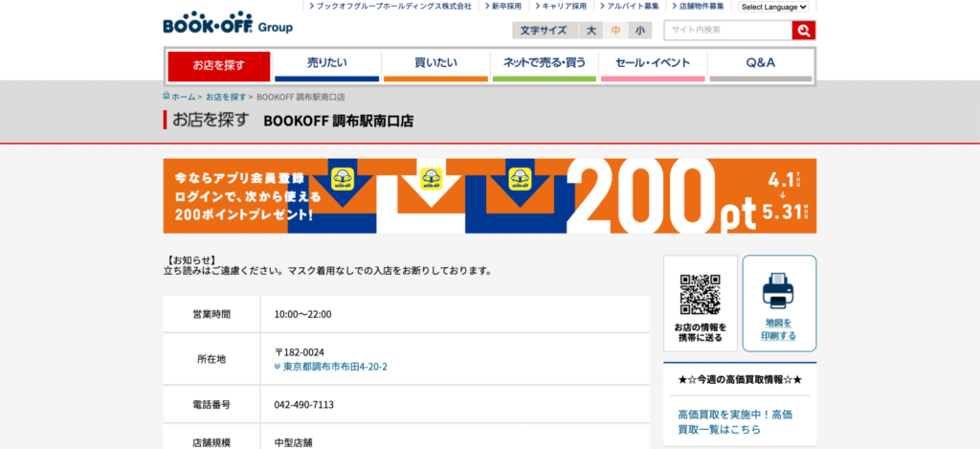Image resolution: width=980 pixels, height=449 pixels.
Task: Click the 地図を印刷する link
Action: (779, 329)
